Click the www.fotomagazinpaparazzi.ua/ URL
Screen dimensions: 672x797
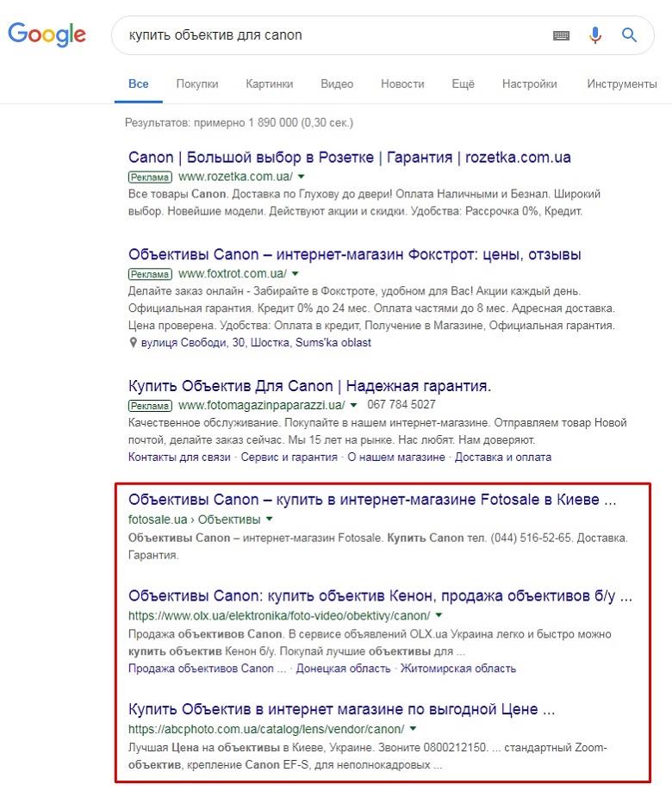262,406
